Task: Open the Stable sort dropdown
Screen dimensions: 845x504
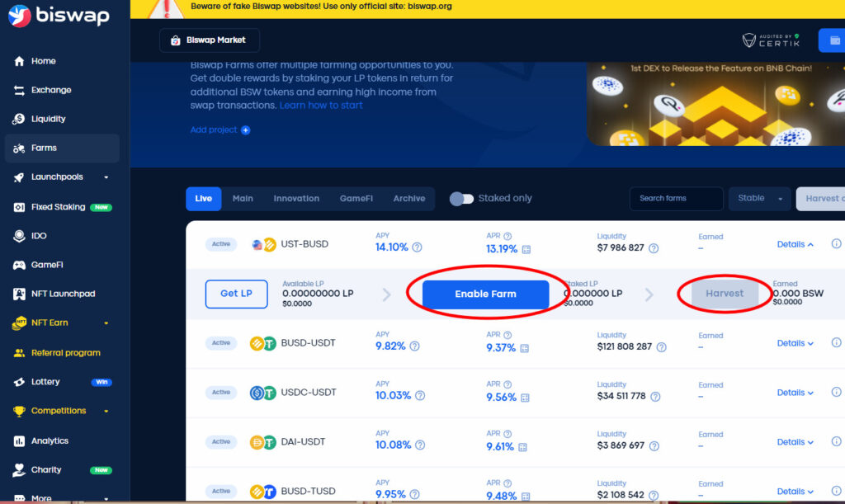Action: tap(759, 199)
